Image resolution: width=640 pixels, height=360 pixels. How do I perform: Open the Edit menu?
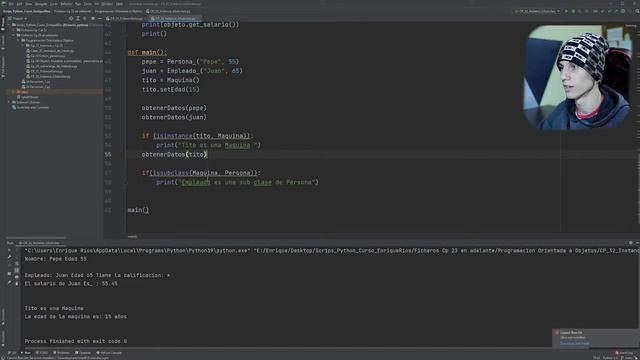click(20, 4)
